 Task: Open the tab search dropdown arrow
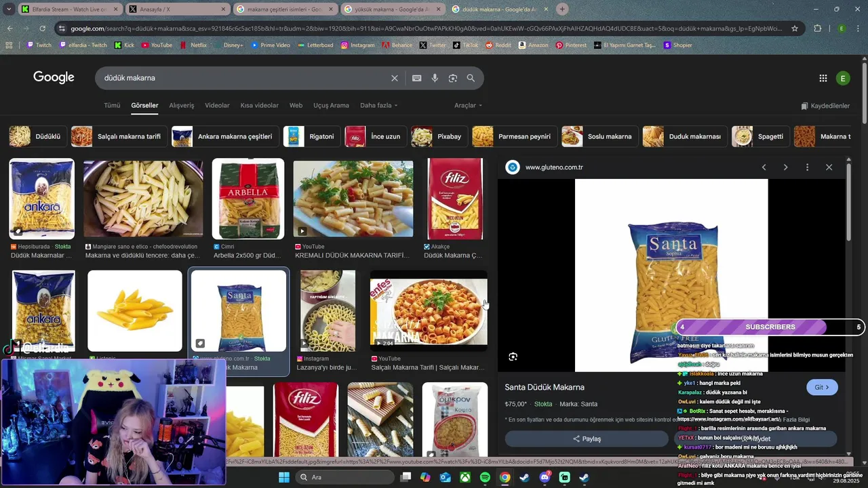point(9,9)
